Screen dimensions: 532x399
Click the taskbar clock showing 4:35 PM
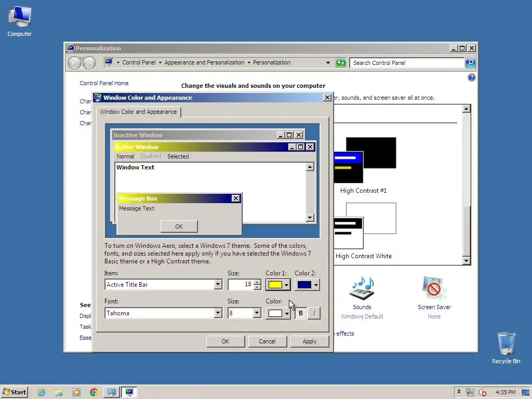505,393
